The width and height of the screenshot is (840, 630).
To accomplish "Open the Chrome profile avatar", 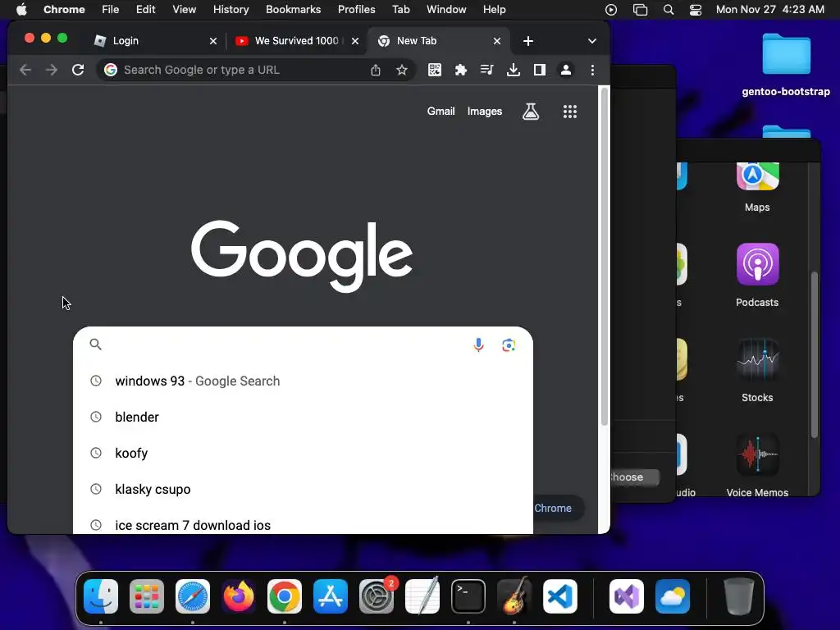I will pyautogui.click(x=566, y=70).
